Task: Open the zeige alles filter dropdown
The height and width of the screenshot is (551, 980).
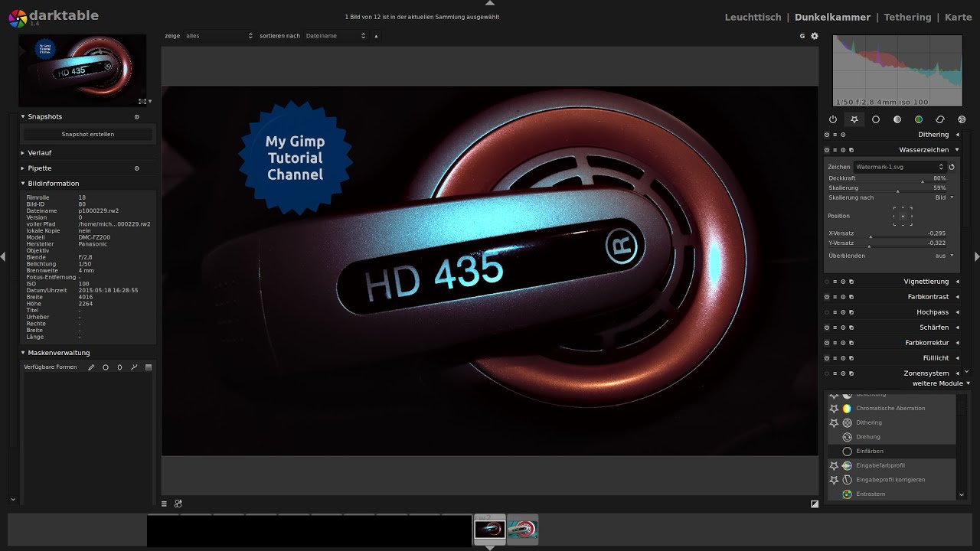Action: pos(220,36)
